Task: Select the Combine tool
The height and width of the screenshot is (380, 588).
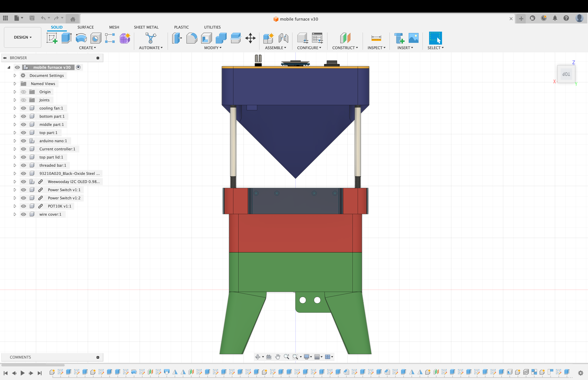Action: [x=221, y=38]
